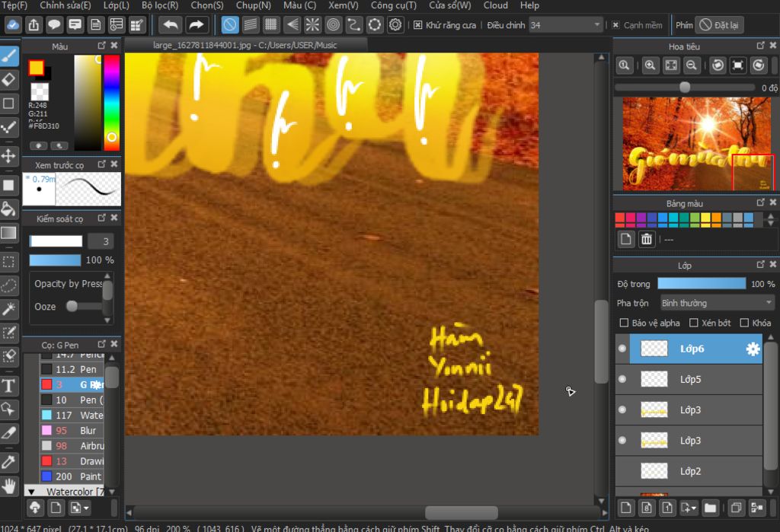Select the 11.2 Pen brush

tap(72, 369)
